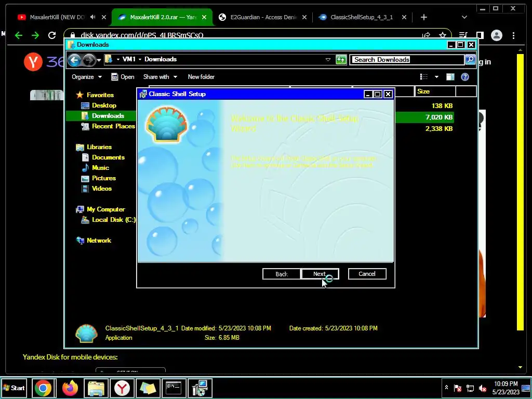The image size is (532, 399).
Task: Show hidden tray icons arrow
Action: pyautogui.click(x=446, y=388)
